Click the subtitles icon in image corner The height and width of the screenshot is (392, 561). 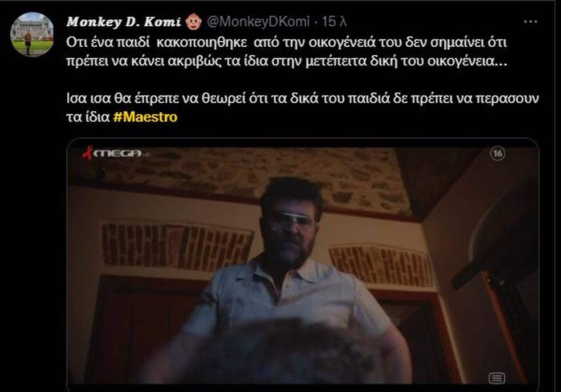tap(496, 378)
